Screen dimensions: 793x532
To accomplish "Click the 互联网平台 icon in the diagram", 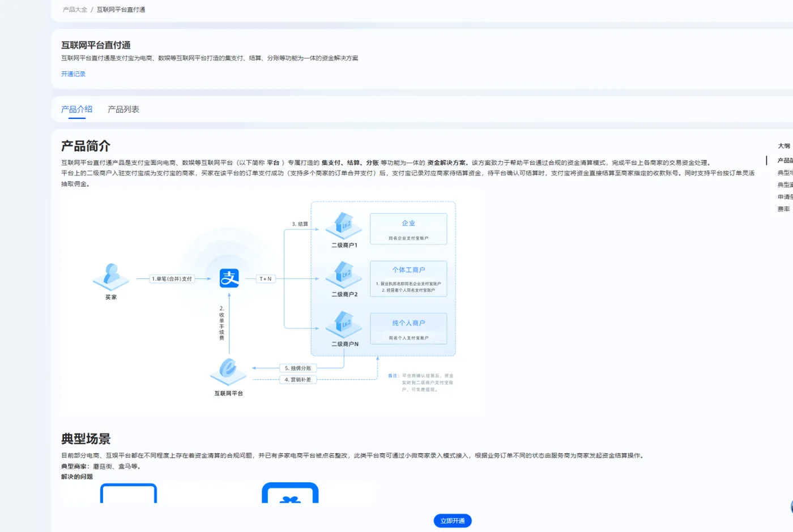I will pyautogui.click(x=228, y=371).
